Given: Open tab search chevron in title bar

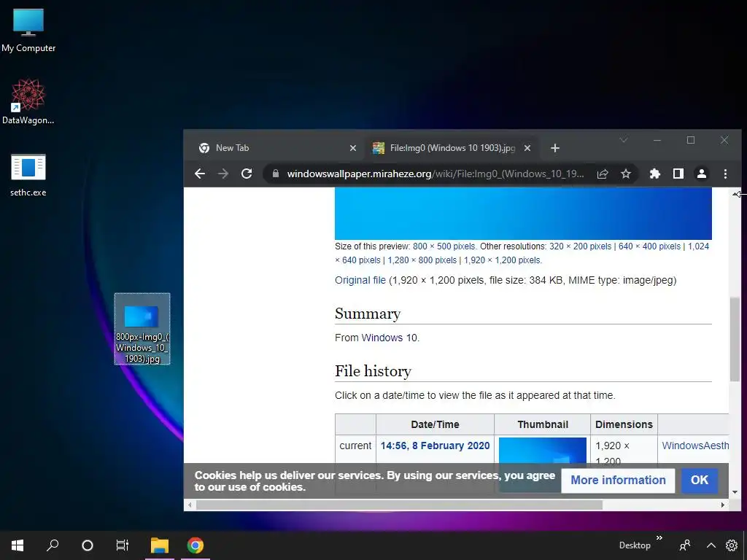Looking at the screenshot, I should click(x=623, y=140).
